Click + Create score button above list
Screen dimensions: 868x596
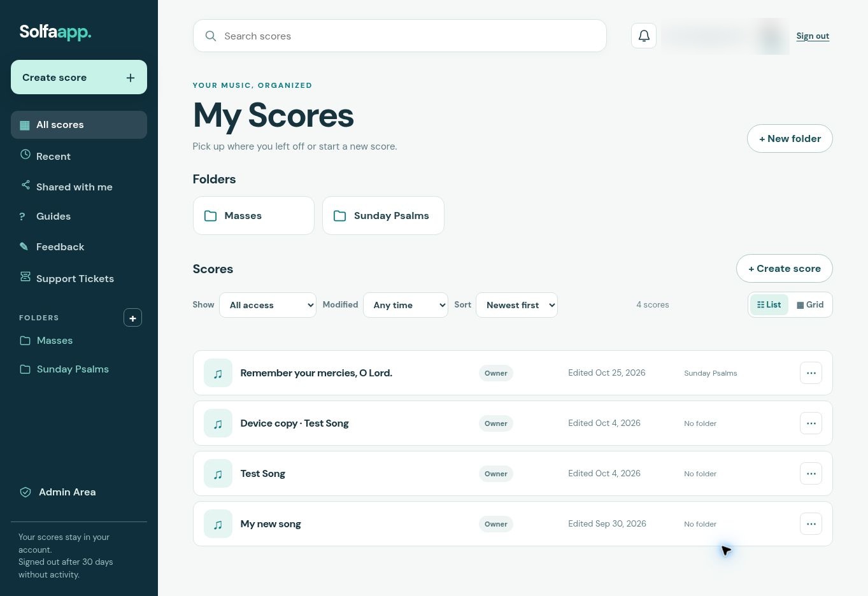tap(785, 269)
